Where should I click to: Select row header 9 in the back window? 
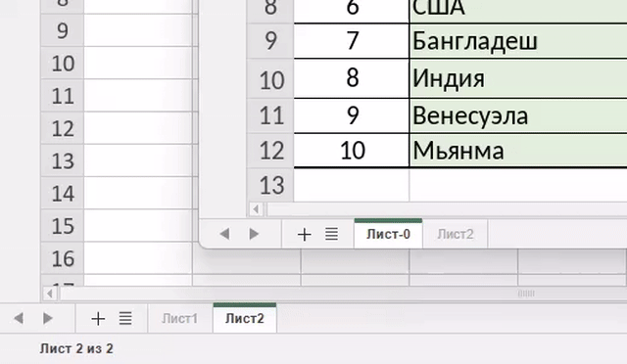tap(63, 30)
